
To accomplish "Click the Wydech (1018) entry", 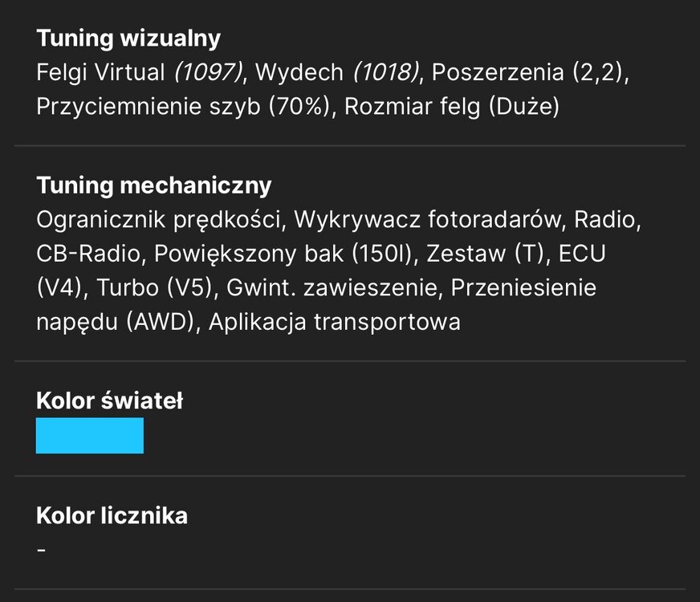I will [337, 72].
